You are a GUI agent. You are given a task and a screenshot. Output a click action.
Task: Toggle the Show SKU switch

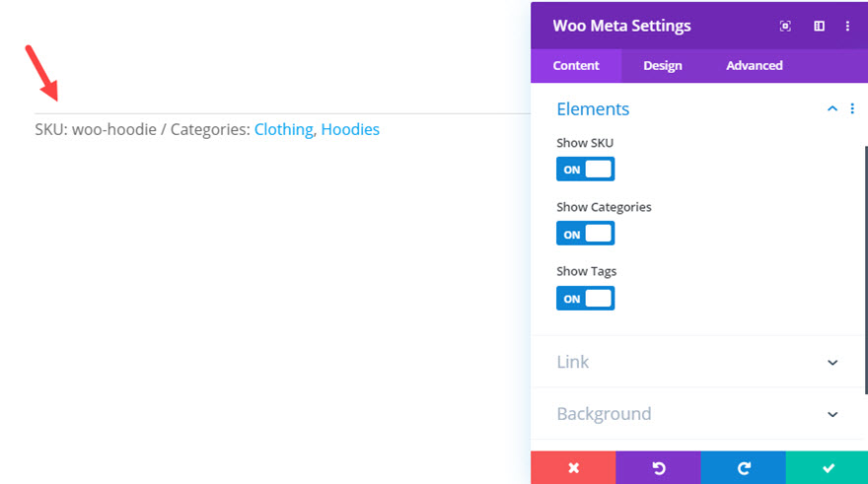click(585, 170)
